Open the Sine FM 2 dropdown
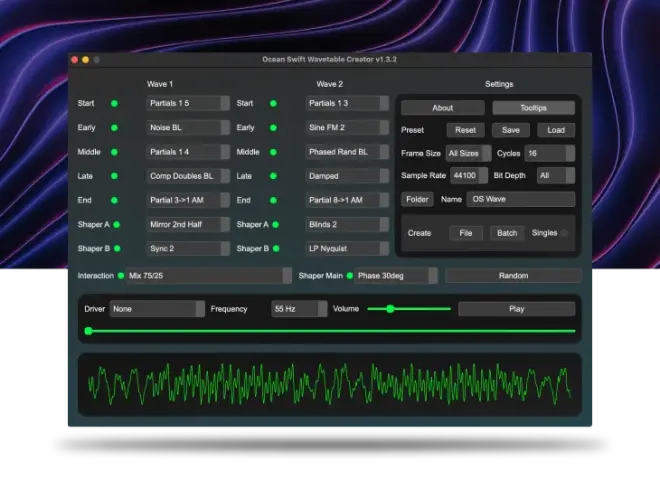Viewport: 660px width, 488px height. click(x=347, y=128)
